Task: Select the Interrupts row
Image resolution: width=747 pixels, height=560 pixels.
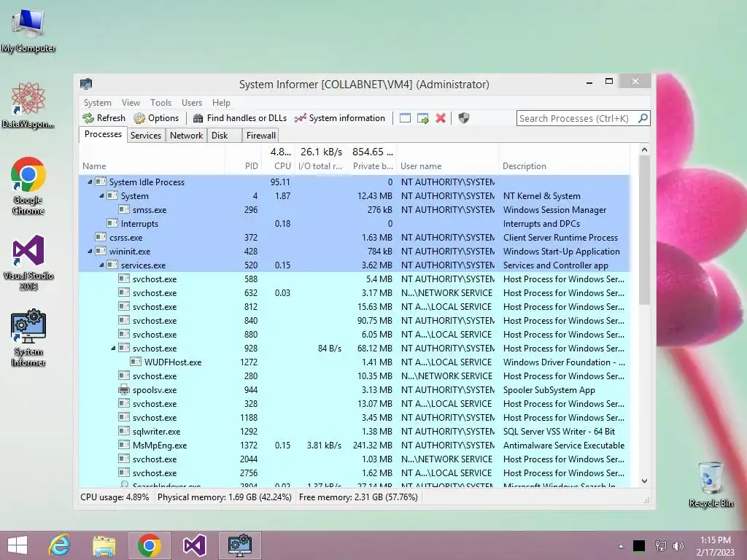Action: pyautogui.click(x=355, y=223)
